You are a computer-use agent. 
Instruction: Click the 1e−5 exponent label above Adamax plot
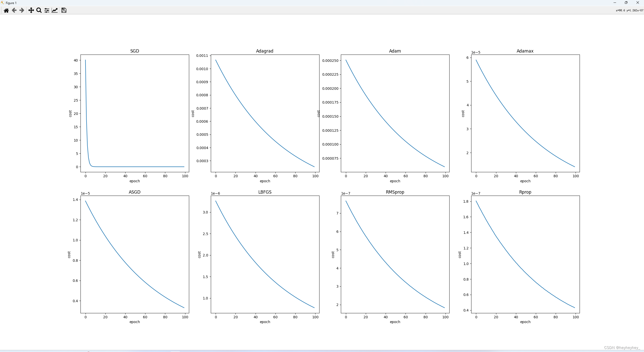(476, 52)
